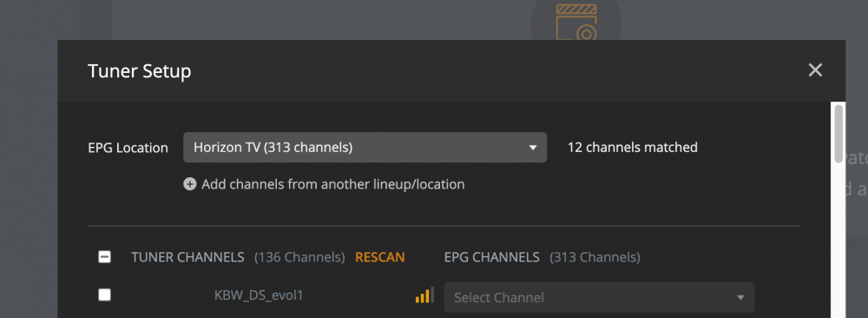
Task: Click RESCAN to rescan tuner channels
Action: click(x=380, y=257)
